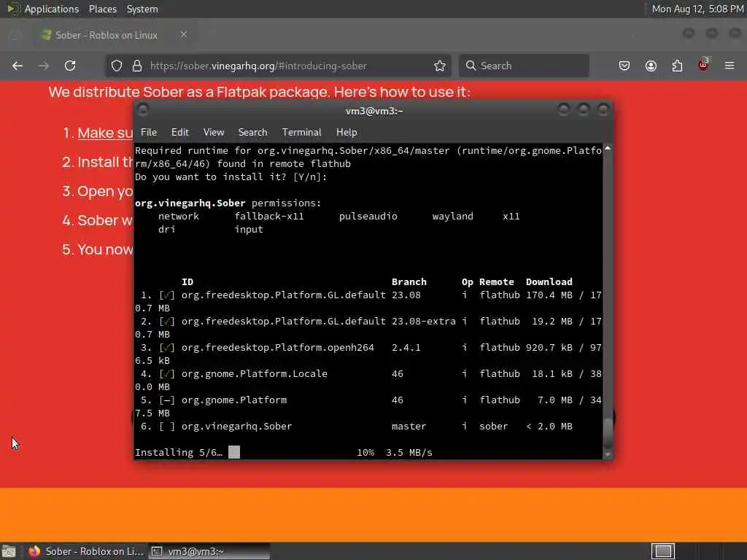Click the 'pulseaudio' permission text
Screen dimensions: 747x560
(368, 216)
